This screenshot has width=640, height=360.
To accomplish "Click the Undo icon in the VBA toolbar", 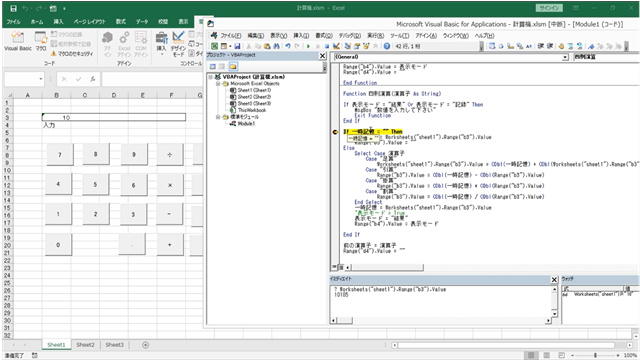I will tap(288, 46).
